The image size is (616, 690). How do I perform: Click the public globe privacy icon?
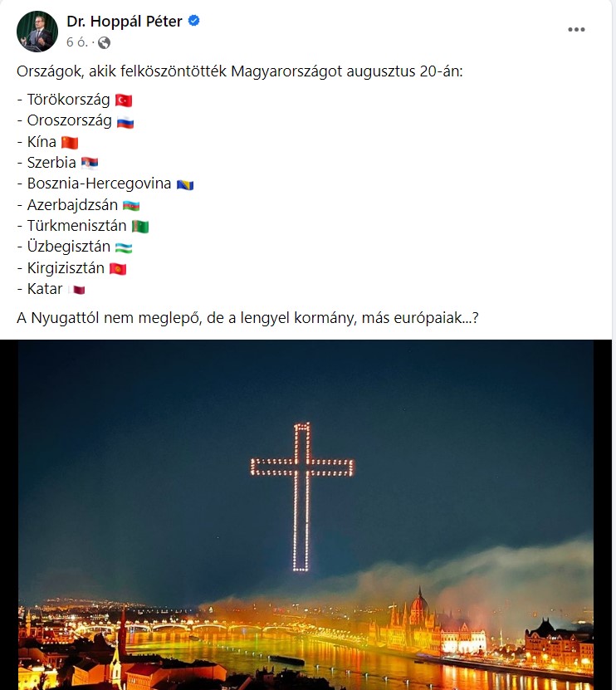point(105,42)
